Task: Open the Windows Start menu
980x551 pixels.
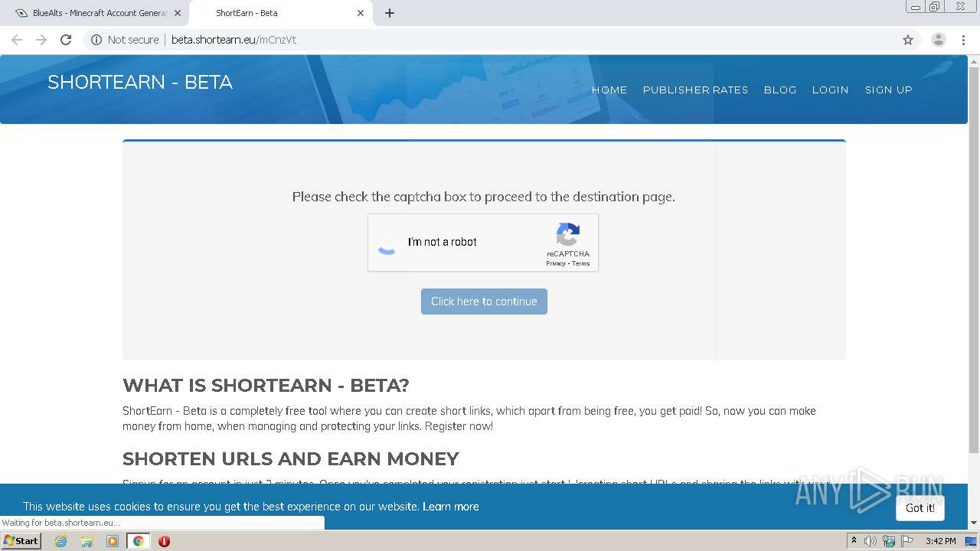Action: click(21, 541)
